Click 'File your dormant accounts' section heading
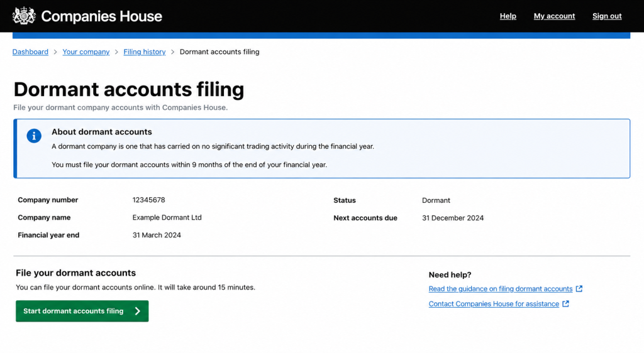Screen dimensions: 644x353 click(x=75, y=273)
